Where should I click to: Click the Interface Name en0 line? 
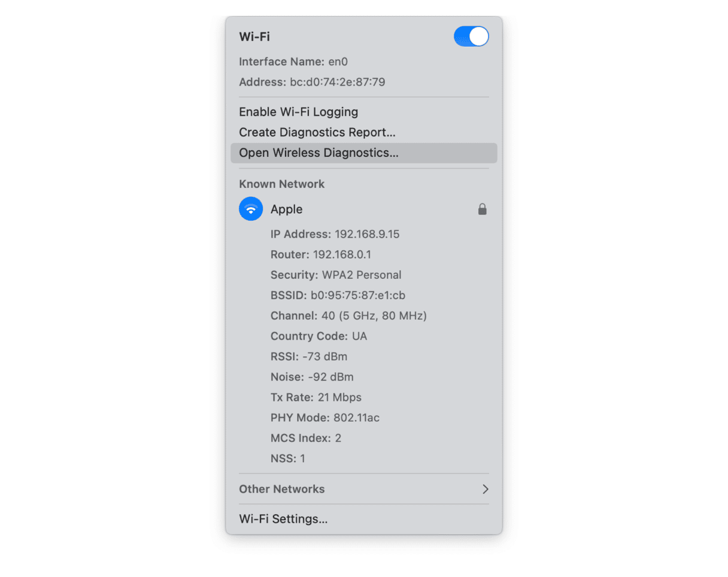pyautogui.click(x=293, y=62)
